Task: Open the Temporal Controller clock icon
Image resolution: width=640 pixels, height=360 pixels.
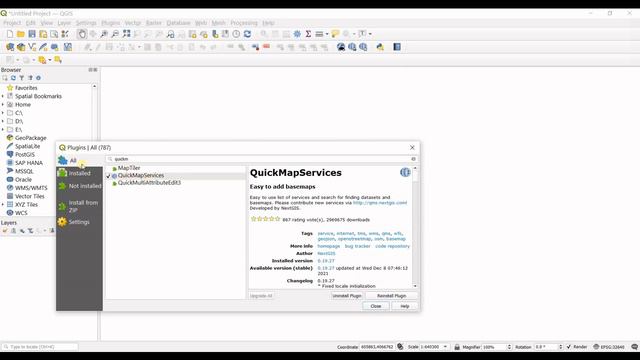Action: (x=236, y=34)
